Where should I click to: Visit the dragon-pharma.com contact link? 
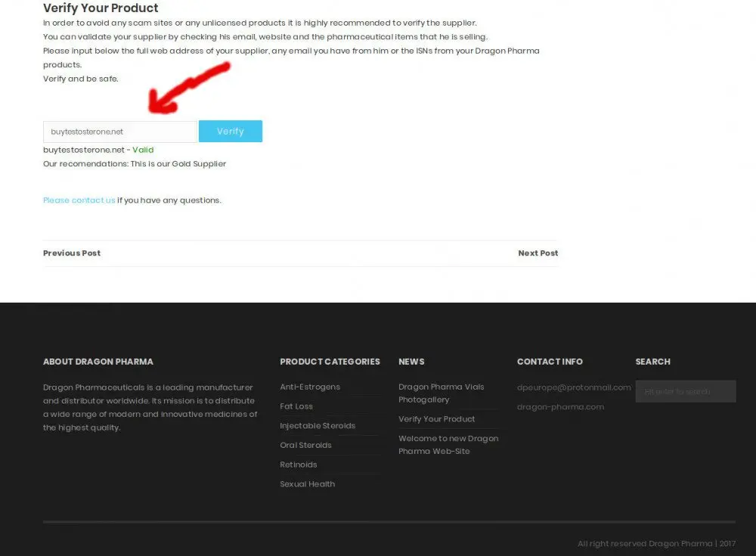coord(560,407)
